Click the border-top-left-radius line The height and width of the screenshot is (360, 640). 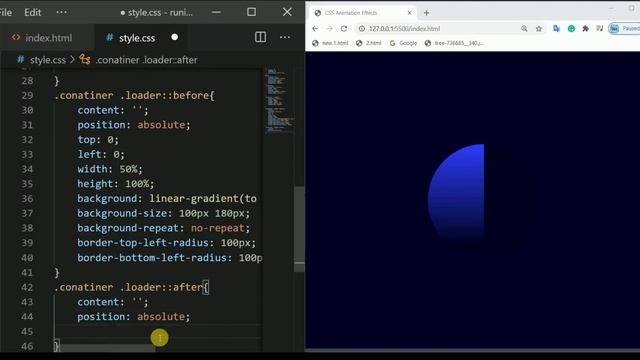point(167,242)
